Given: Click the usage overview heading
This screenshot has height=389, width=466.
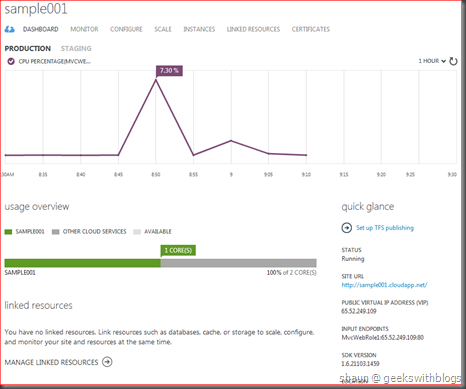Looking at the screenshot, I should (37, 207).
